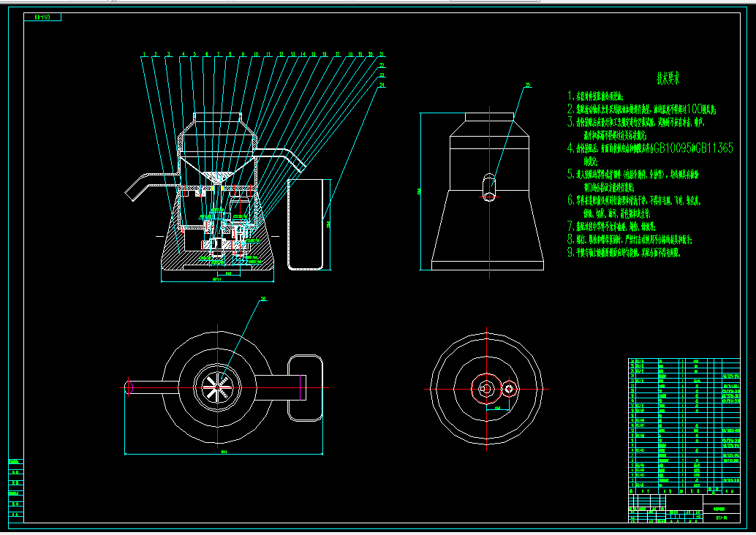Click the title block's bottom-right cell
The height and width of the screenshot is (535, 756).
click(x=722, y=518)
